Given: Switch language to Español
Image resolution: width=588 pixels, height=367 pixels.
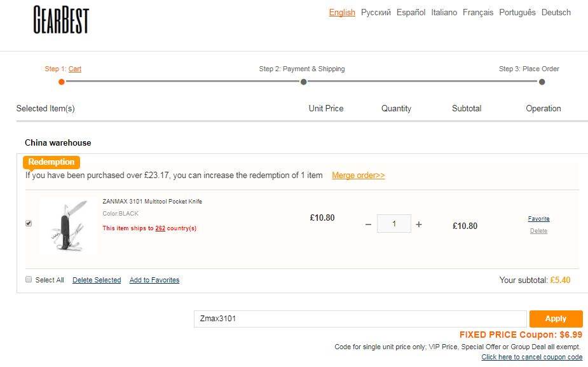Looking at the screenshot, I should coord(411,13).
